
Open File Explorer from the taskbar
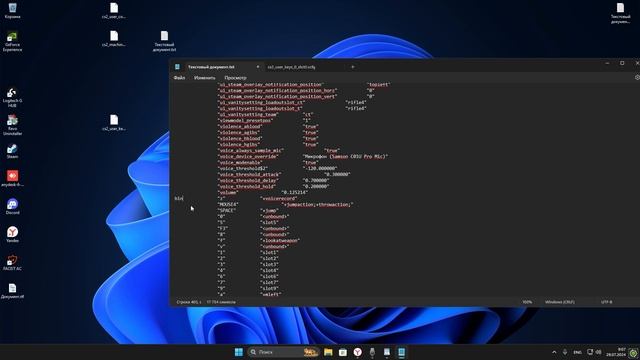(x=328, y=352)
